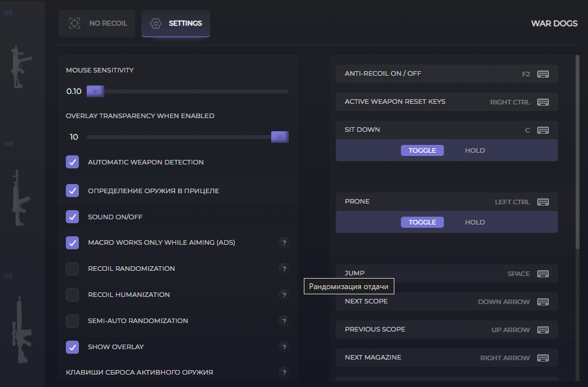Switch to the No Recoil tab
This screenshot has width=588, height=387.
tap(96, 23)
